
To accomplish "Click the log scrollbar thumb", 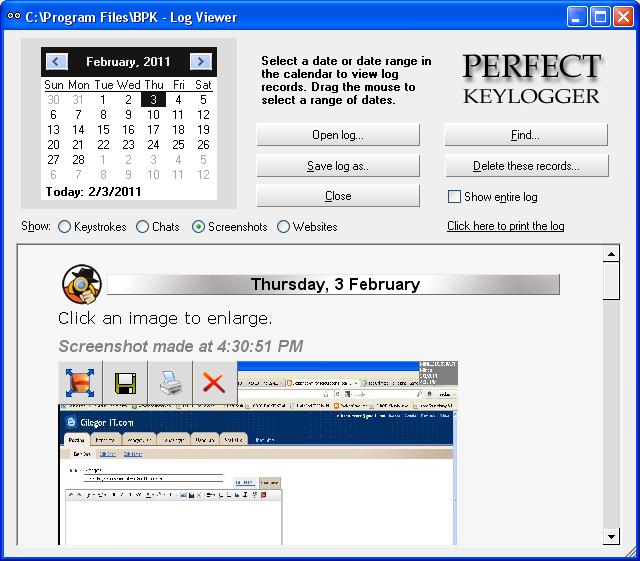I will pos(611,281).
